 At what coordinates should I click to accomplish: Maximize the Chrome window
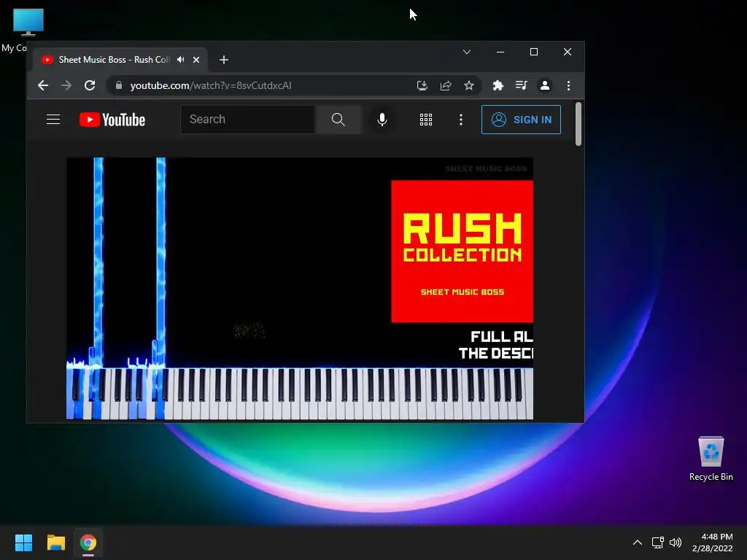click(x=534, y=52)
